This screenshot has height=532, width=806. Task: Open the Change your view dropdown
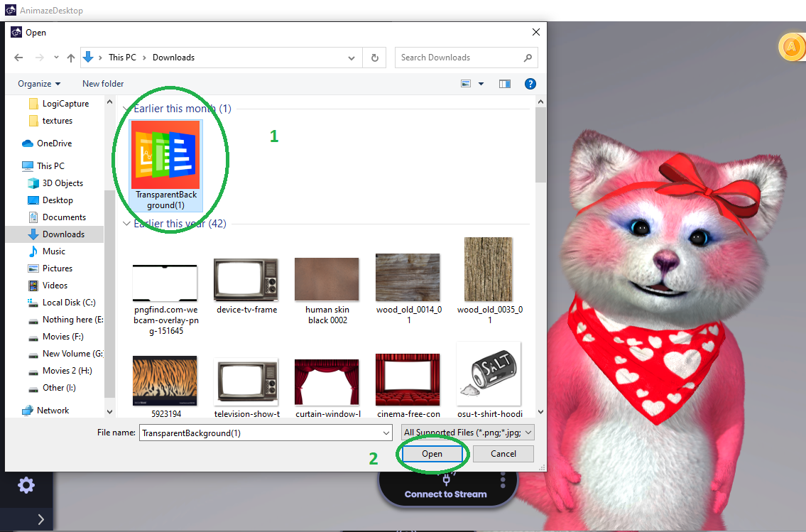pyautogui.click(x=481, y=84)
